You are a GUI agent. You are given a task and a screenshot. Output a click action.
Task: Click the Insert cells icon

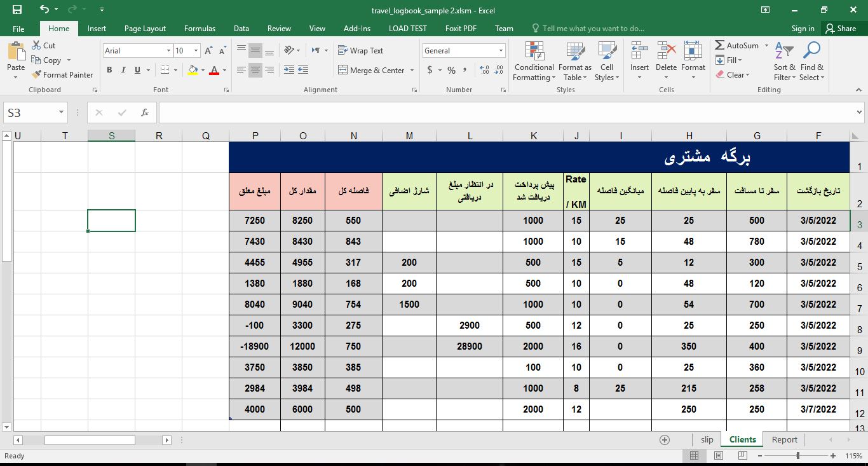pyautogui.click(x=639, y=52)
